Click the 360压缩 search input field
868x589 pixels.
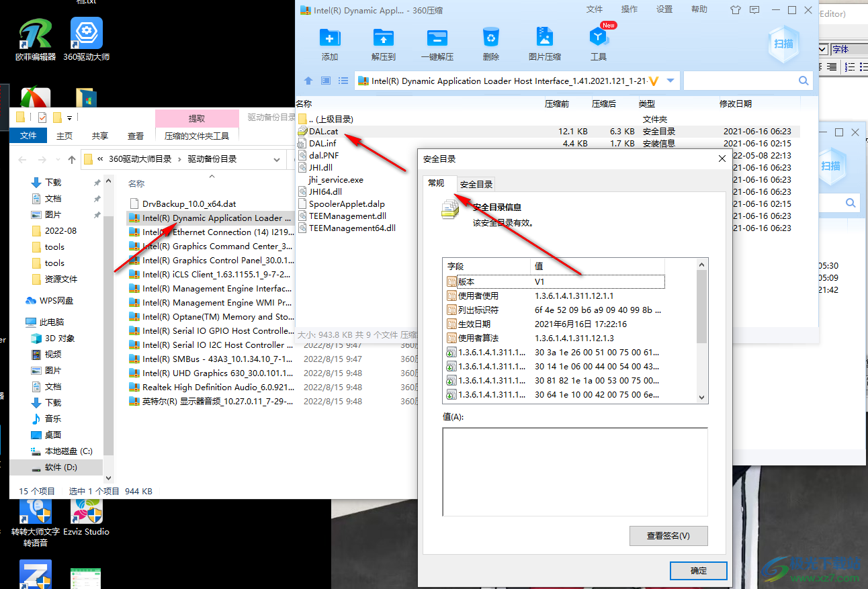[740, 81]
